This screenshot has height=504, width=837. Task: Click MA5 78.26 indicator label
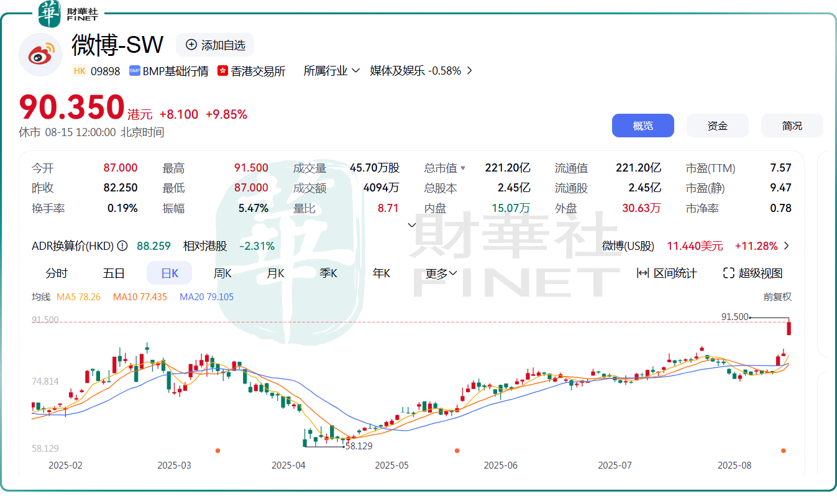pos(78,297)
